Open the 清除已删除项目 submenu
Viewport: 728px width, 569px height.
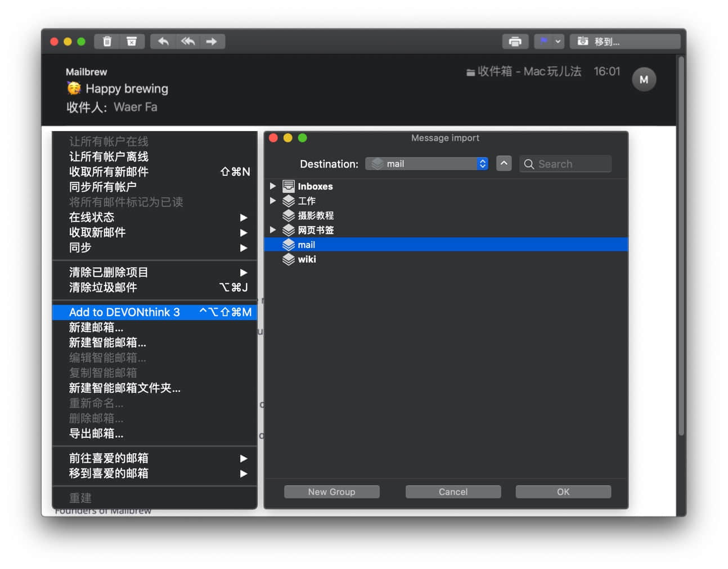[155, 273]
